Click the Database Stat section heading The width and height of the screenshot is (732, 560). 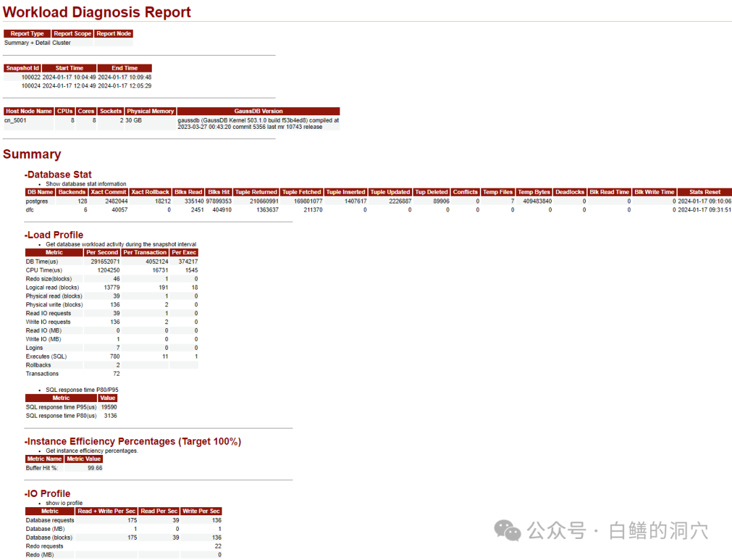[58, 175]
